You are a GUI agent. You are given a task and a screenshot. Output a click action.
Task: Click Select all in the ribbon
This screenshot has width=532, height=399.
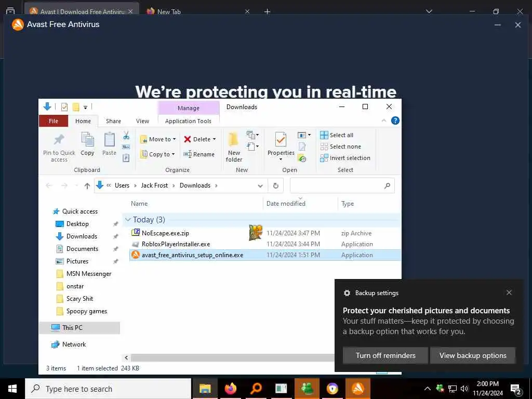click(337, 135)
